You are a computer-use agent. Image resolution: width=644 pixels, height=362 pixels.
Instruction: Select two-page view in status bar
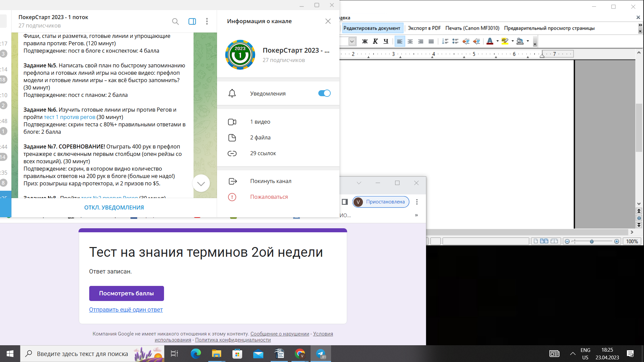pyautogui.click(x=544, y=241)
